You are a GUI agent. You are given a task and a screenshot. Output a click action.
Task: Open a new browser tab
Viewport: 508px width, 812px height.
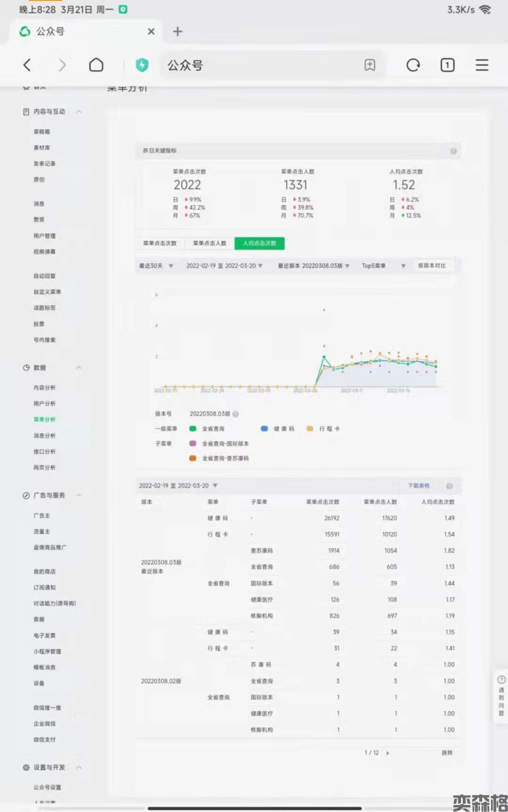coord(177,31)
